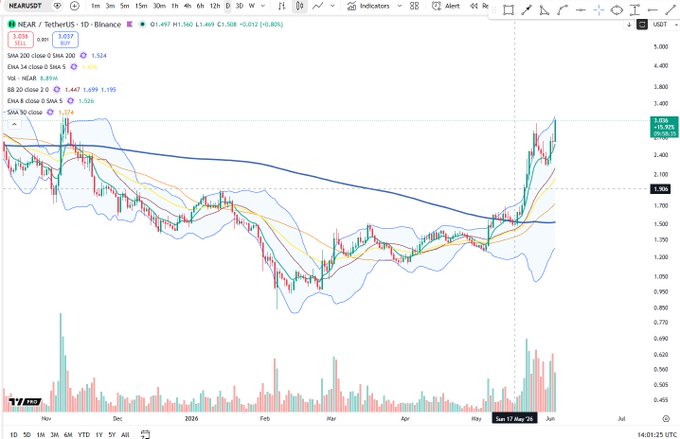Collapse the indicator legend chevron
680x439 pixels.
tap(14, 124)
